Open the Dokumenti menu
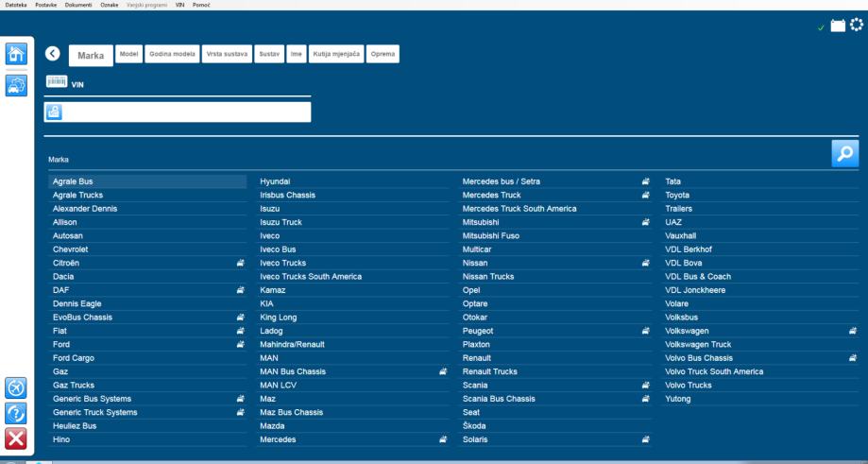This screenshot has height=464, width=868. tap(78, 5)
